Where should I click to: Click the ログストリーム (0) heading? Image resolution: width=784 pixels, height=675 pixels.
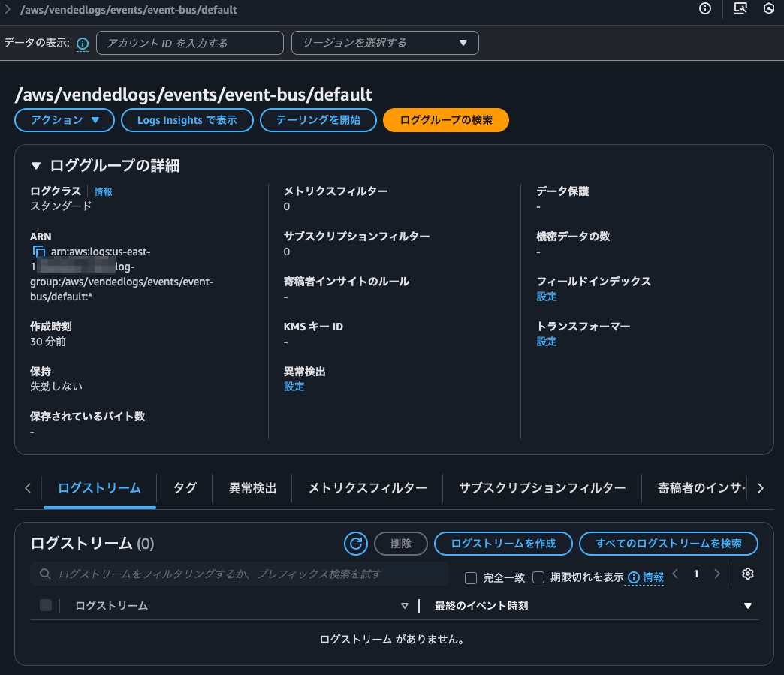(x=92, y=544)
